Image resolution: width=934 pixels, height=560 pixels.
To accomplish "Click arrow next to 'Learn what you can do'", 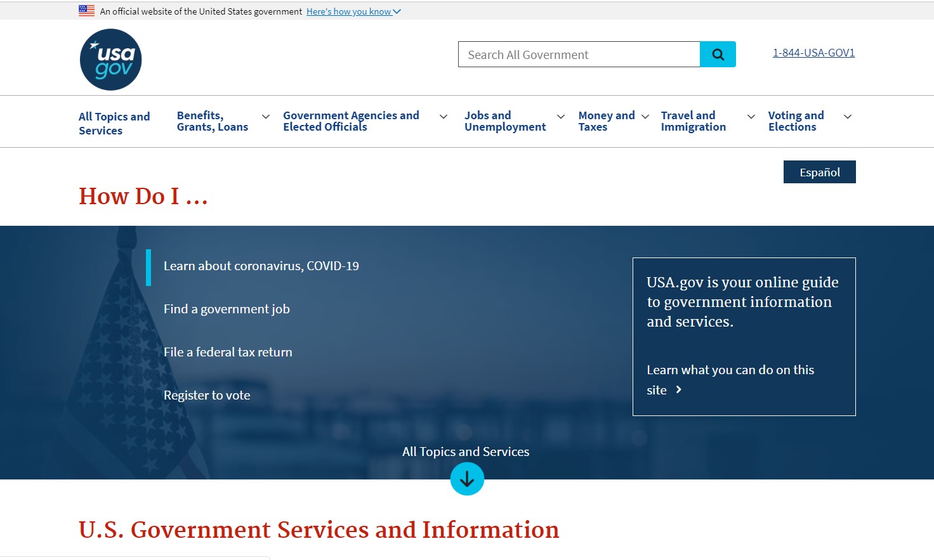I will [678, 389].
